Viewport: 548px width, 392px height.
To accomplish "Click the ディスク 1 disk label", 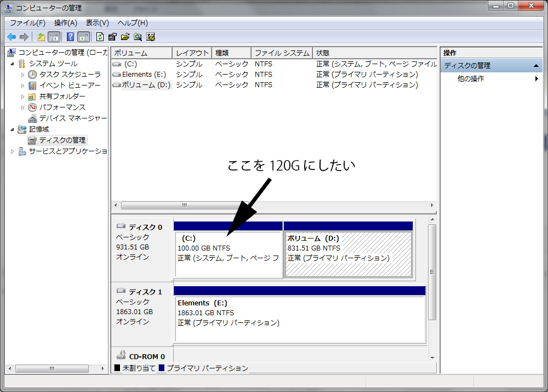I will 145,292.
